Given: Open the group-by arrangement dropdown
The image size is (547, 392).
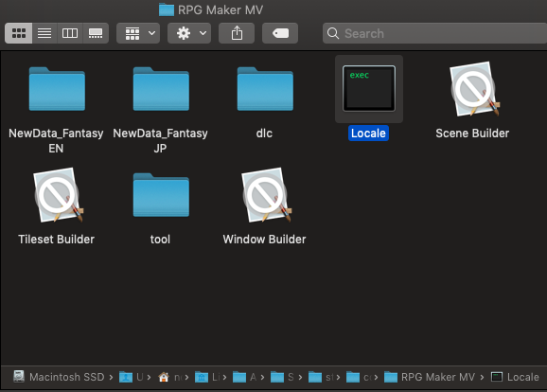Looking at the screenshot, I should (138, 33).
